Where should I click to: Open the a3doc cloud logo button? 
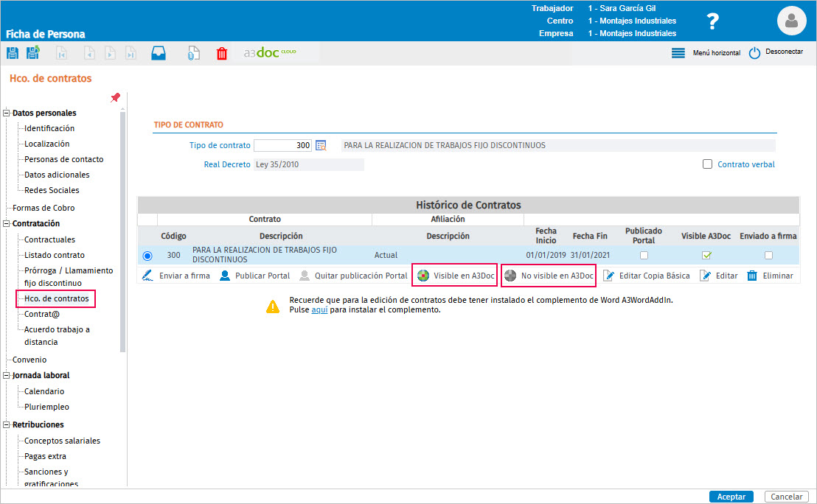coord(270,52)
